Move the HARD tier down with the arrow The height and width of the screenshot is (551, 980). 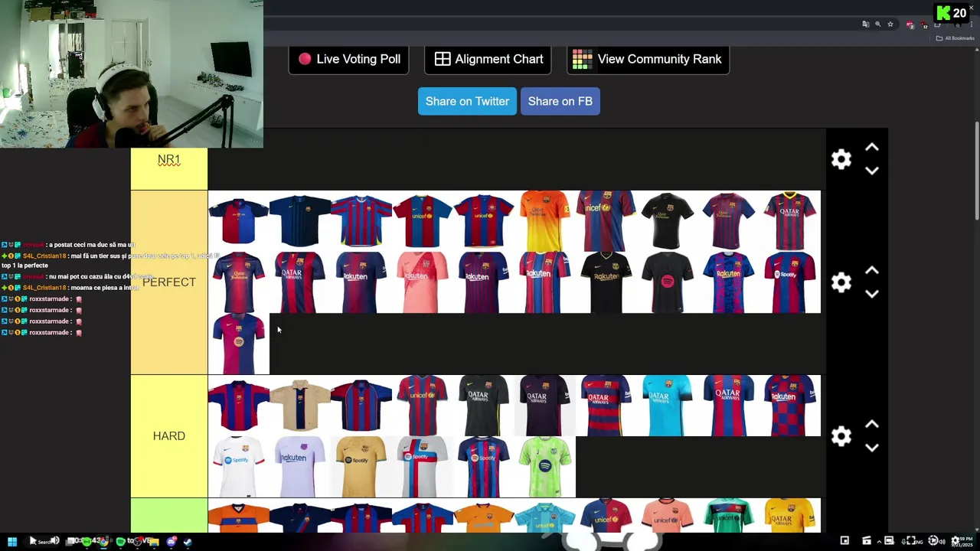(x=871, y=448)
